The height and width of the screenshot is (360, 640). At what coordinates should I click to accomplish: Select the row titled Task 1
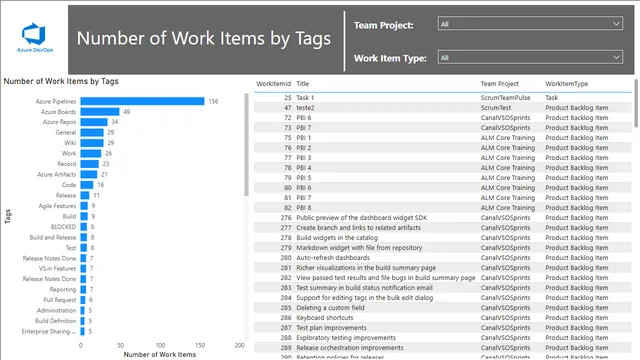tap(442, 98)
